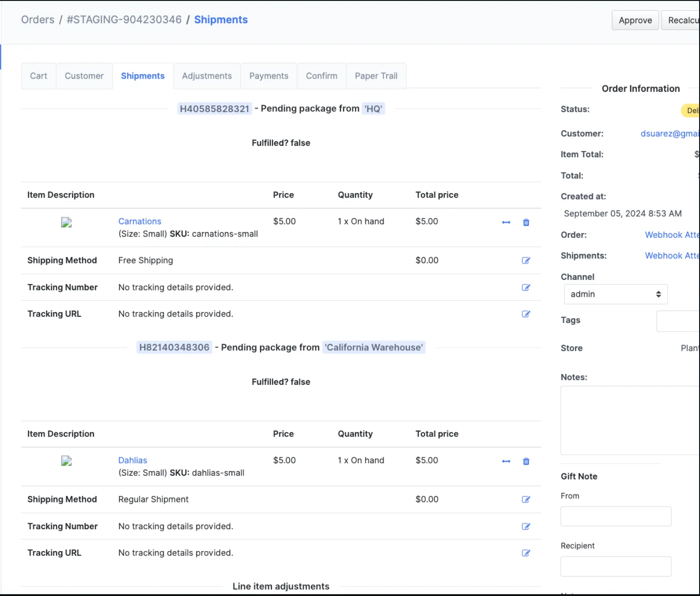Edit second shipment's tracking URL
This screenshot has height=596, width=700.
tap(526, 553)
